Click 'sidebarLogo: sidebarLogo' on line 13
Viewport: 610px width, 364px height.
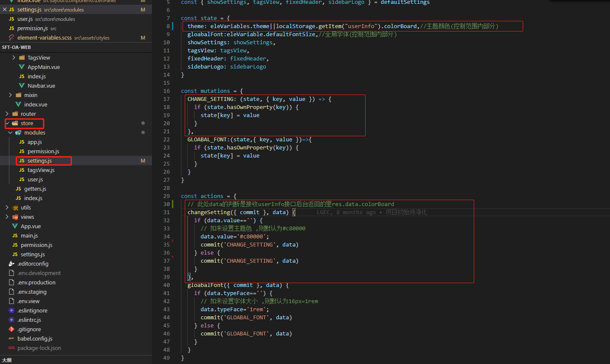coord(227,66)
